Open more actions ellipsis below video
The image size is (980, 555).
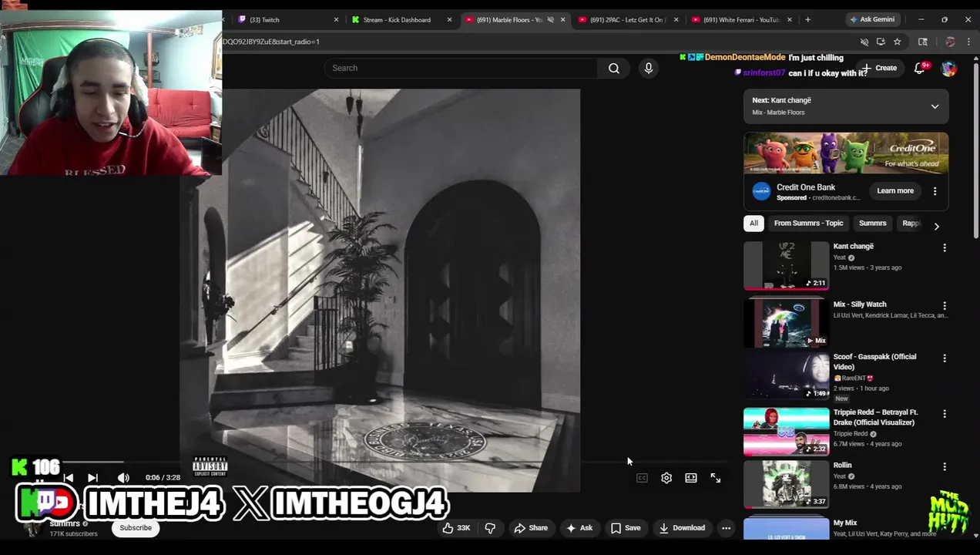(x=726, y=528)
